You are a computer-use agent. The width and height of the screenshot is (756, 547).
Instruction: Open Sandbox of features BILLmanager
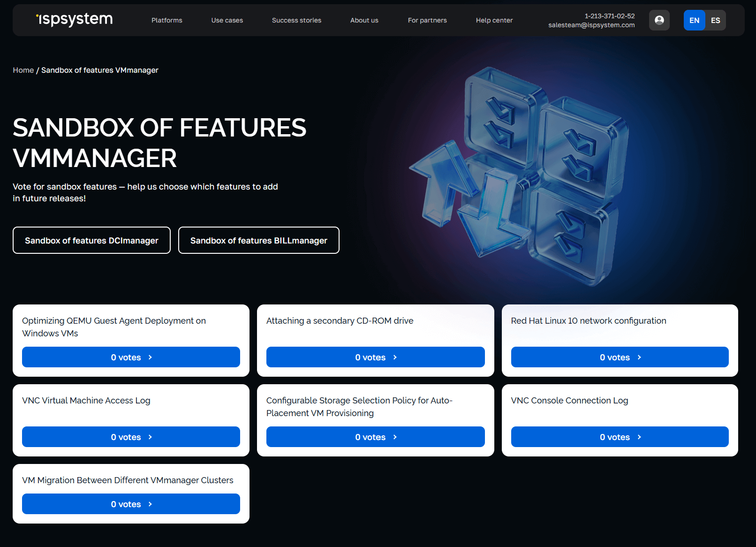click(x=259, y=240)
